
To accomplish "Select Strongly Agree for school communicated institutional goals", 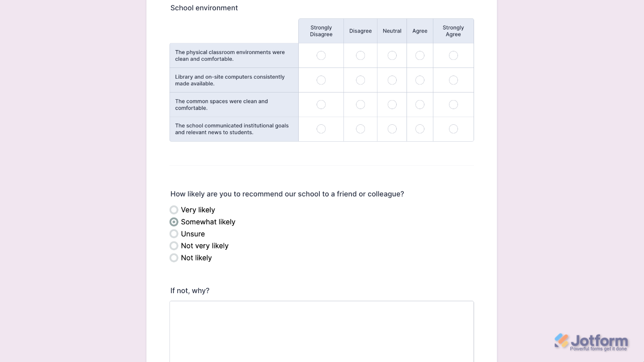I will [453, 129].
